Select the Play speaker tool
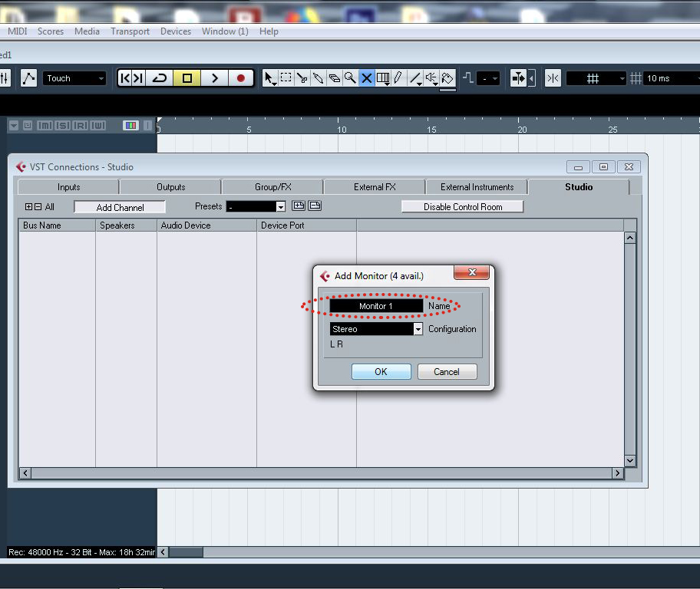The height and width of the screenshot is (589, 700). [x=431, y=78]
